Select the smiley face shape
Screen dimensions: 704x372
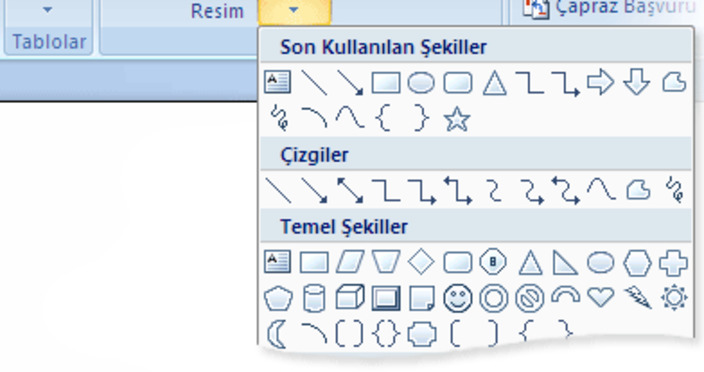click(458, 298)
